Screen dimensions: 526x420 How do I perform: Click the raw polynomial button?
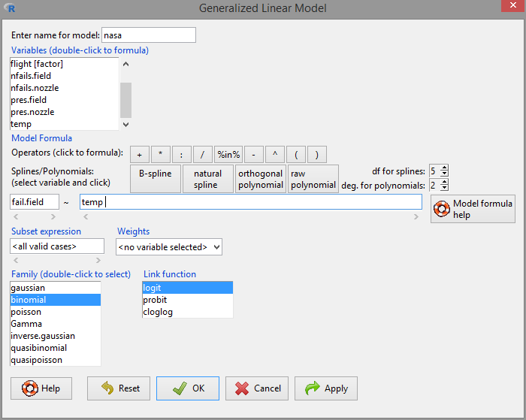313,179
